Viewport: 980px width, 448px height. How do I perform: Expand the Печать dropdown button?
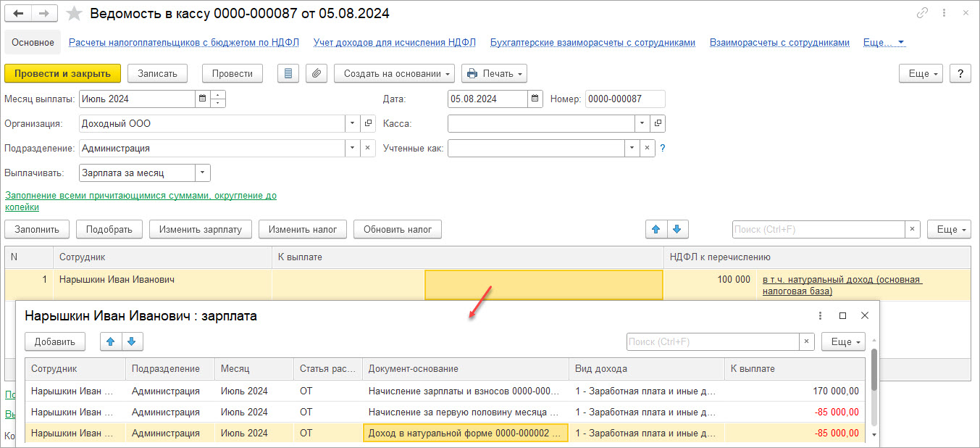(494, 73)
